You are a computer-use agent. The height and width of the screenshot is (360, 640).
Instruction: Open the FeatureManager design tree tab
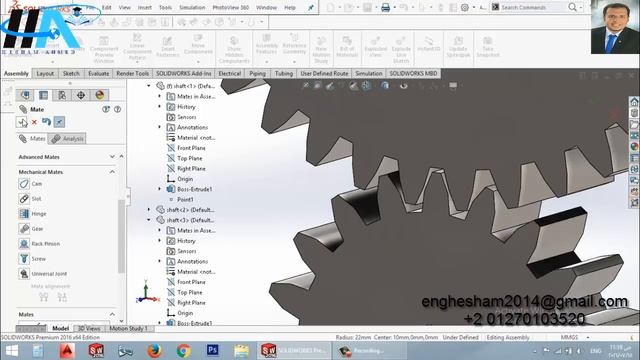click(25, 95)
